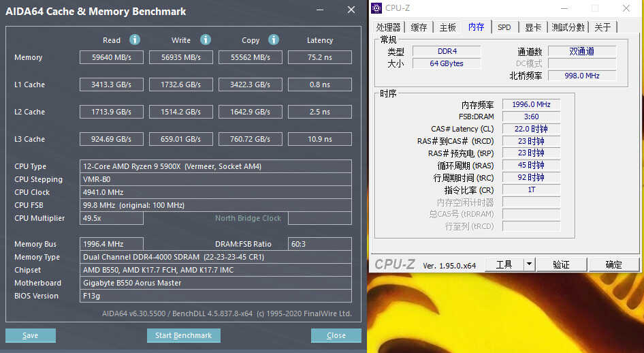Click the L2 Cache Write value 1514.2 GB/s

click(180, 111)
